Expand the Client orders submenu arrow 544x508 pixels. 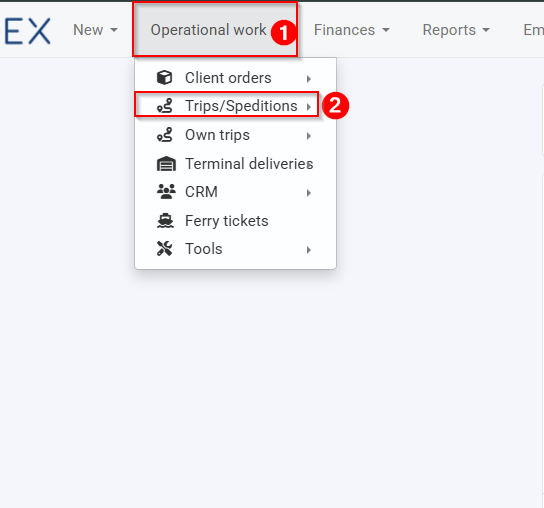click(309, 79)
